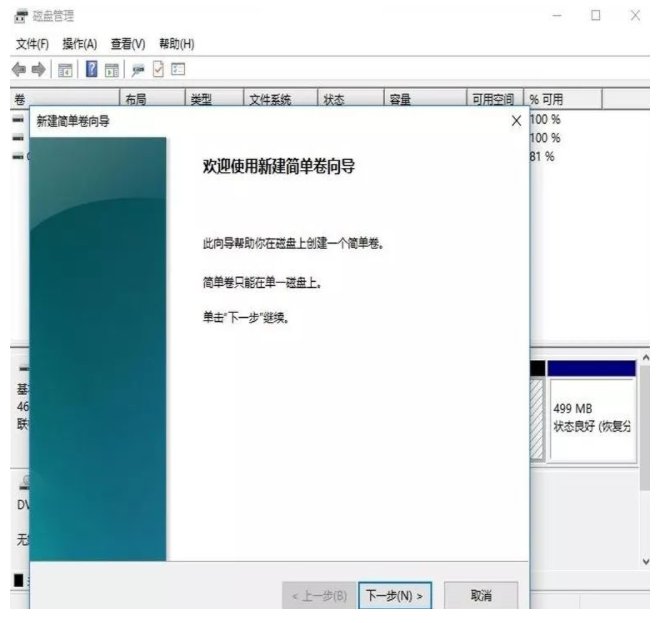Open the 文件(F) menu
Viewport: 664px width, 623px height.
(33, 44)
